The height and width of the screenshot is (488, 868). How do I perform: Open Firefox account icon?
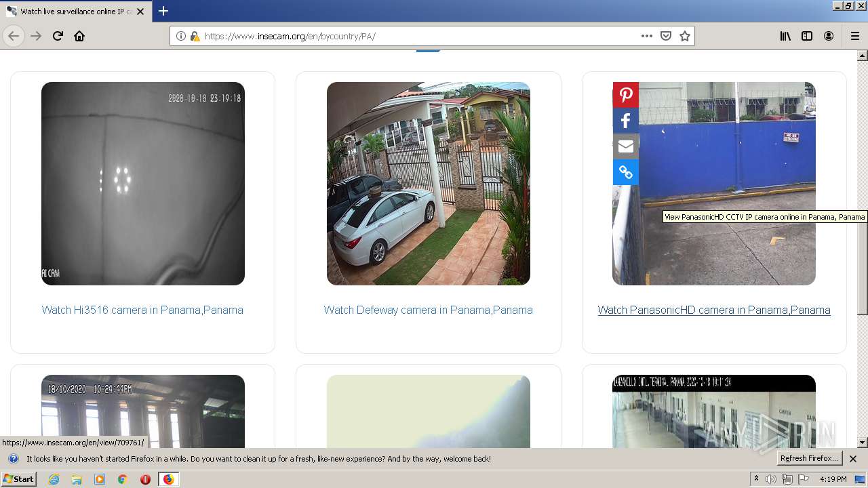pyautogui.click(x=829, y=36)
